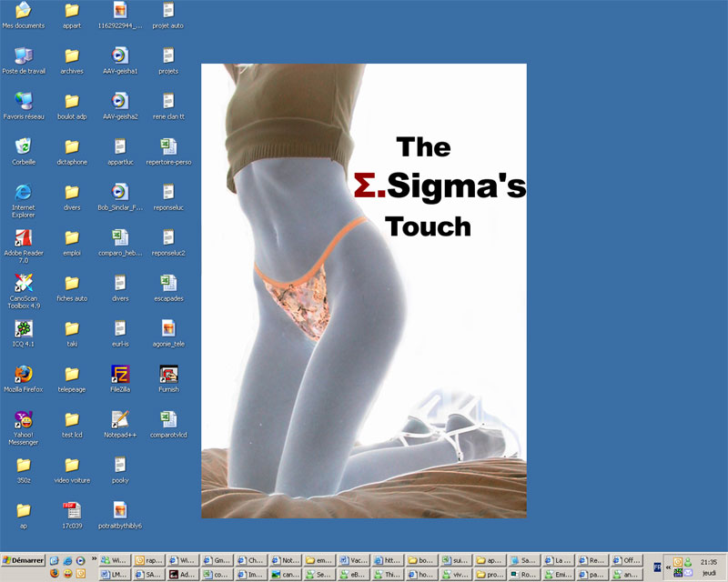The image size is (728, 582).
Task: Click the Furnish desktop shortcut
Action: tap(168, 374)
